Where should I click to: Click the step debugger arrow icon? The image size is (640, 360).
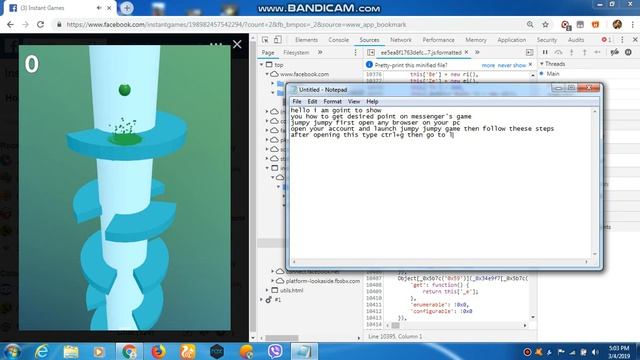(x=597, y=52)
